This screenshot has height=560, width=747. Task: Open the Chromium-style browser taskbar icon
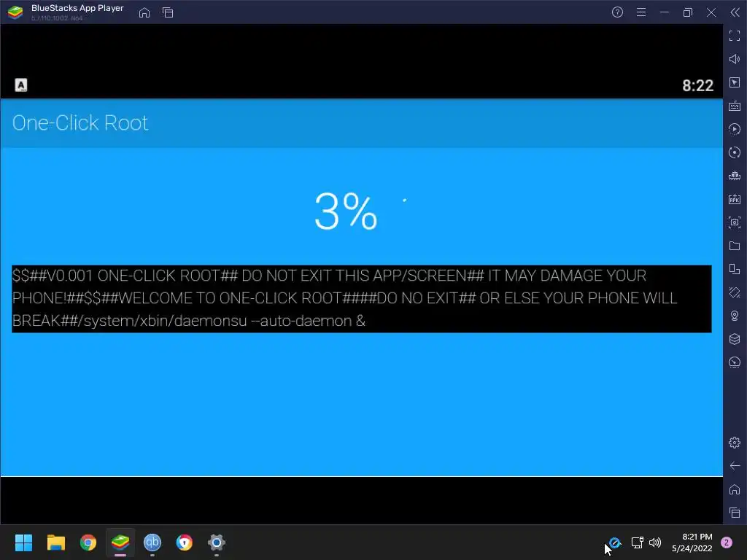pos(185,542)
